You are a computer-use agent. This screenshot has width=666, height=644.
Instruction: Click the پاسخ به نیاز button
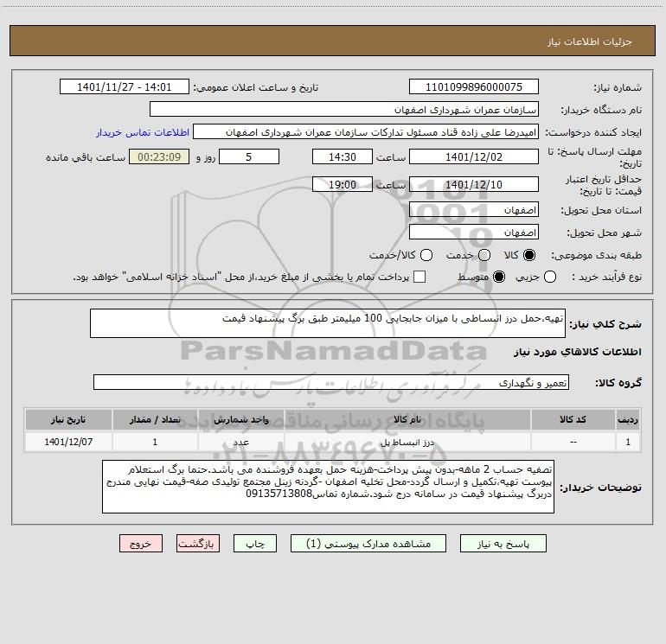click(503, 544)
